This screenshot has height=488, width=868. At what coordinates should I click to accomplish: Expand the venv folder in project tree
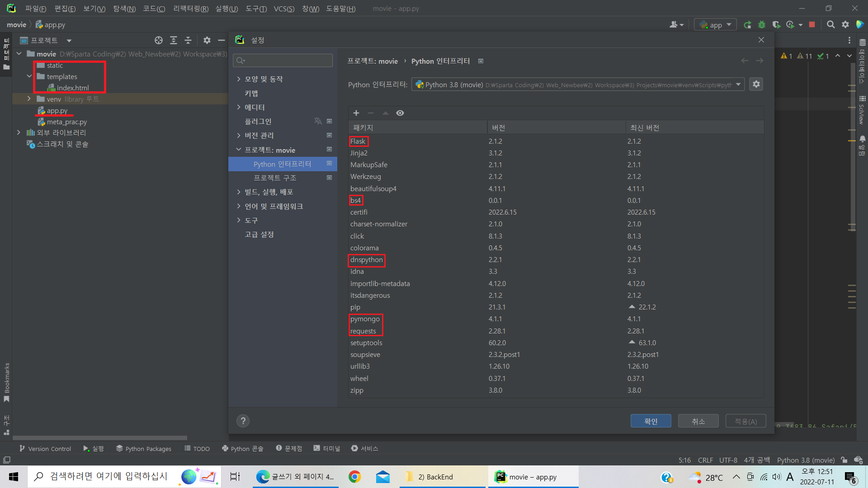29,99
